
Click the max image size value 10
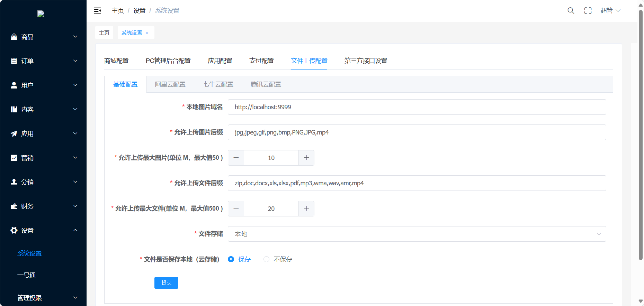tap(271, 158)
